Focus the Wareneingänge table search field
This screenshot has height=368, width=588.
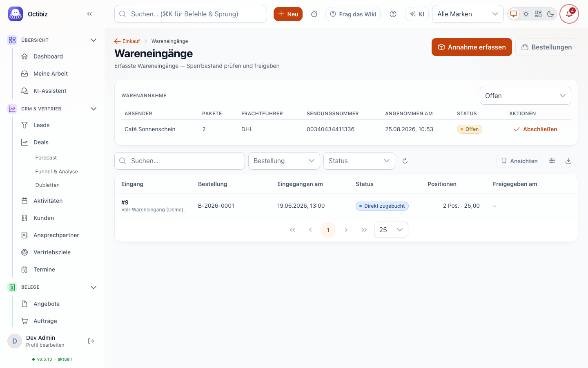pyautogui.click(x=180, y=161)
